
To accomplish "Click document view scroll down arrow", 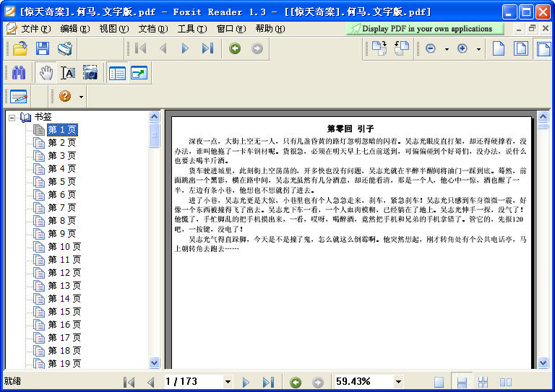I will coord(543,362).
